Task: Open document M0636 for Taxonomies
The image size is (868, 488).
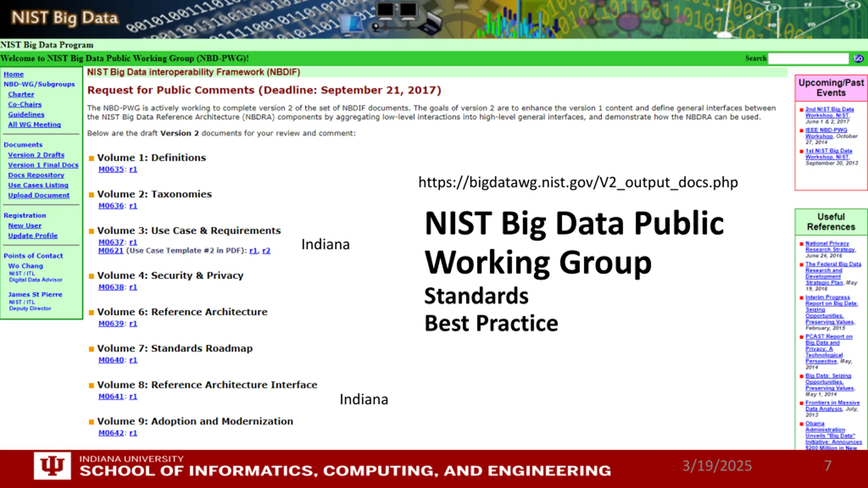Action: (x=111, y=206)
